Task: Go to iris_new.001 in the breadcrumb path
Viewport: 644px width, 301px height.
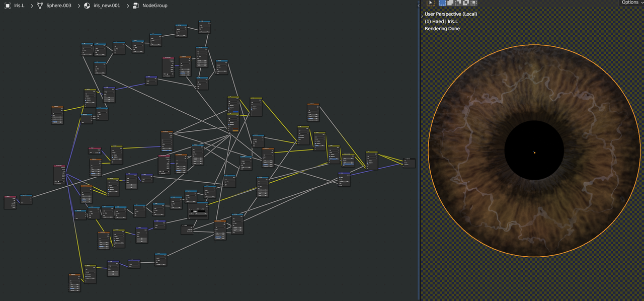Action: (x=107, y=6)
